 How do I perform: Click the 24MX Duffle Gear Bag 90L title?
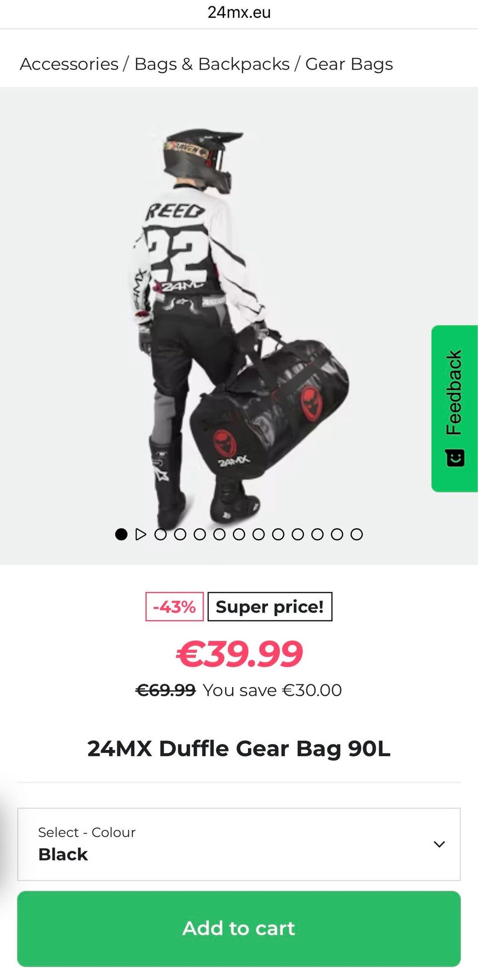(x=239, y=748)
